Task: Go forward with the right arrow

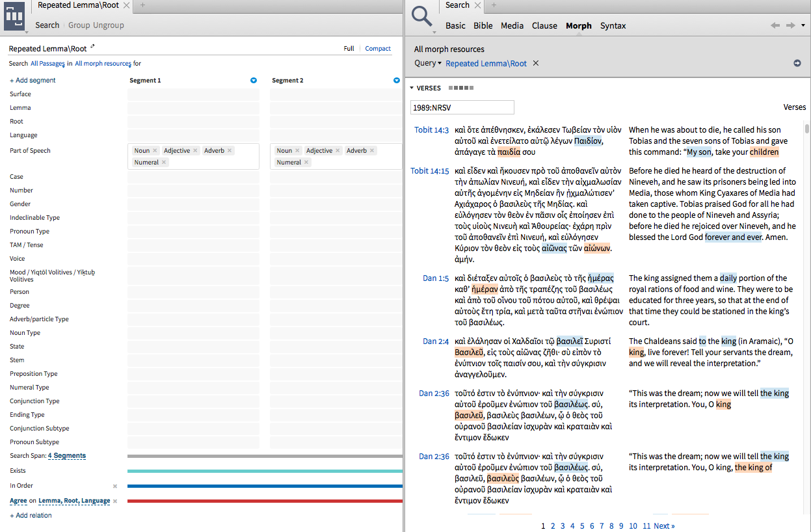Action: [x=790, y=25]
